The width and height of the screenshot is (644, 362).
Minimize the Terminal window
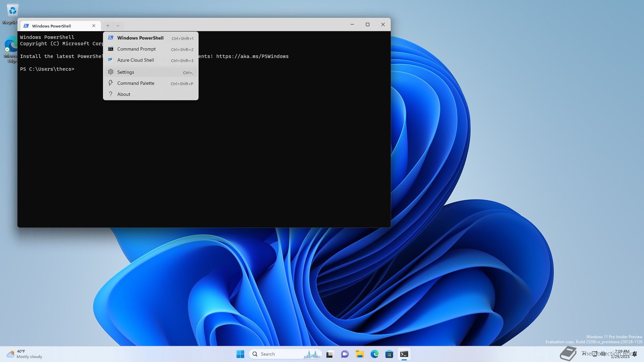[x=352, y=24]
